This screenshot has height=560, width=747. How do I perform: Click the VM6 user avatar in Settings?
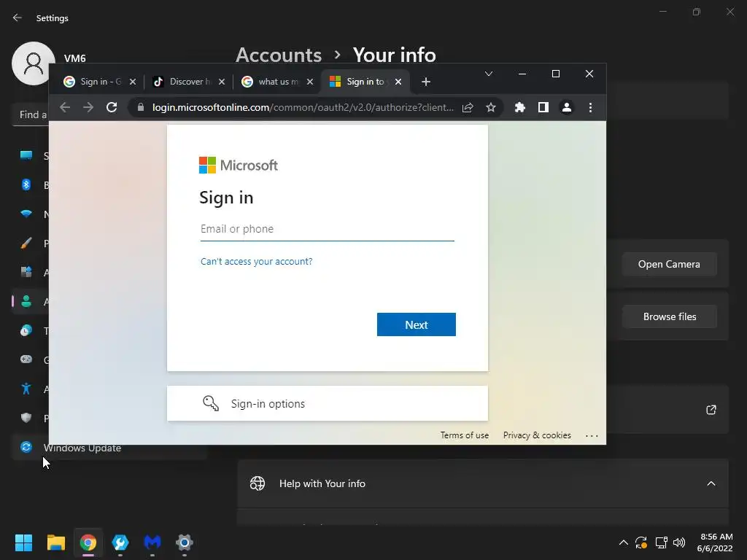[x=34, y=63]
